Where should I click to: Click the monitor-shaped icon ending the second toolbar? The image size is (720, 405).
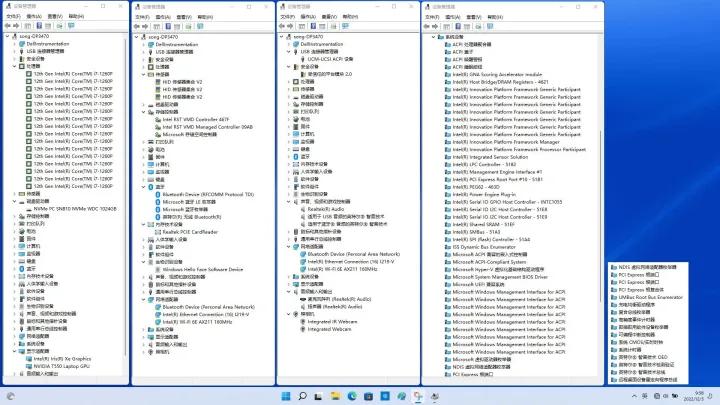[x=200, y=26]
